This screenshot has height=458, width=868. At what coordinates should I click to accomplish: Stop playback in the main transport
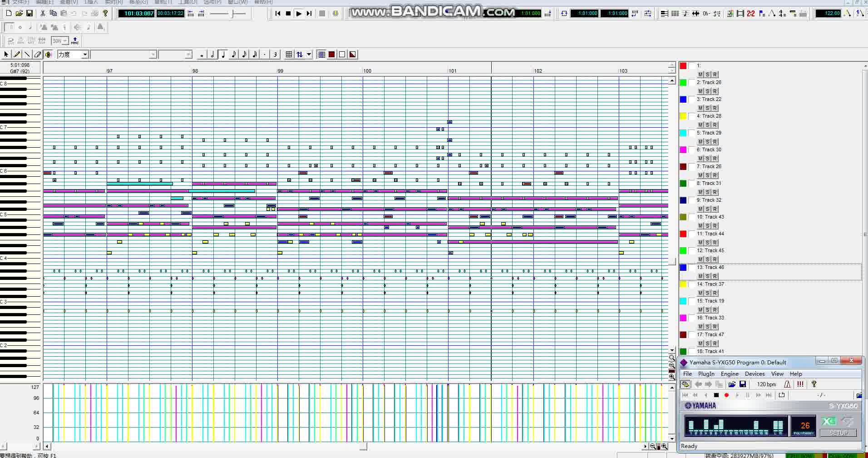pos(288,14)
